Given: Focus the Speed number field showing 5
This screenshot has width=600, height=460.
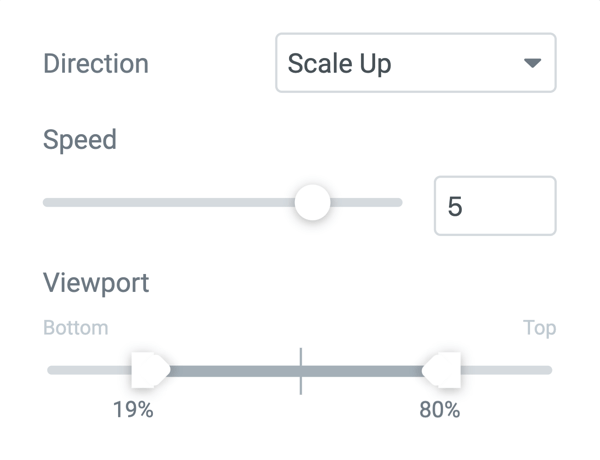Looking at the screenshot, I should point(495,206).
